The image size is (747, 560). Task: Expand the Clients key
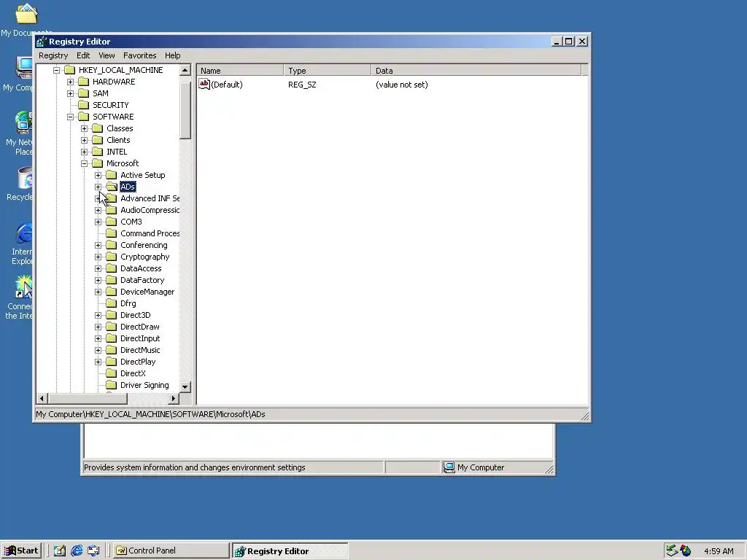85,140
